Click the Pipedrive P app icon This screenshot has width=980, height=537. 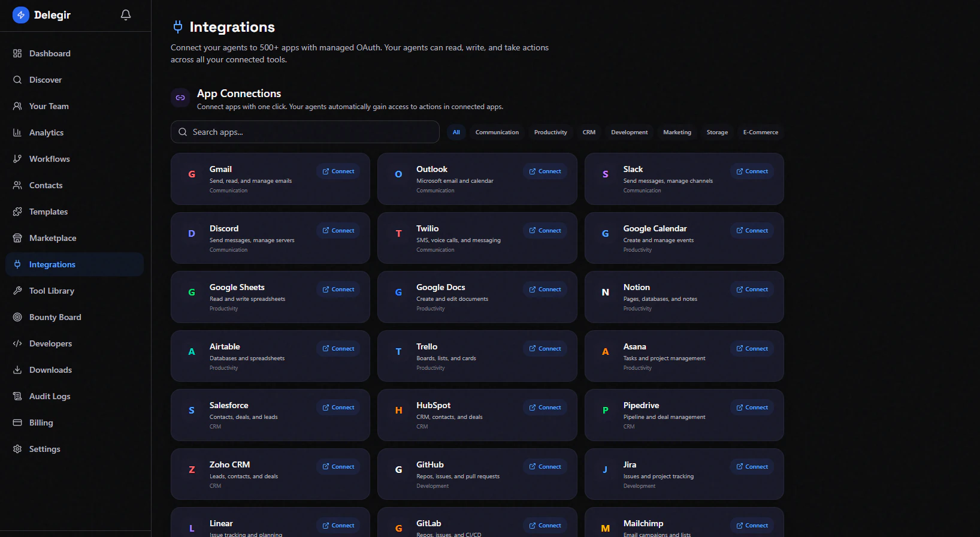(605, 411)
